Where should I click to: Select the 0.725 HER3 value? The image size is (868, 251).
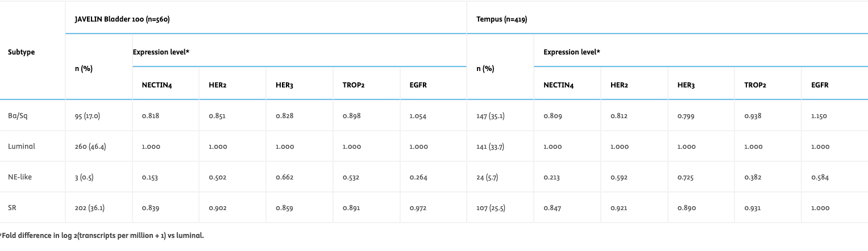point(686,177)
